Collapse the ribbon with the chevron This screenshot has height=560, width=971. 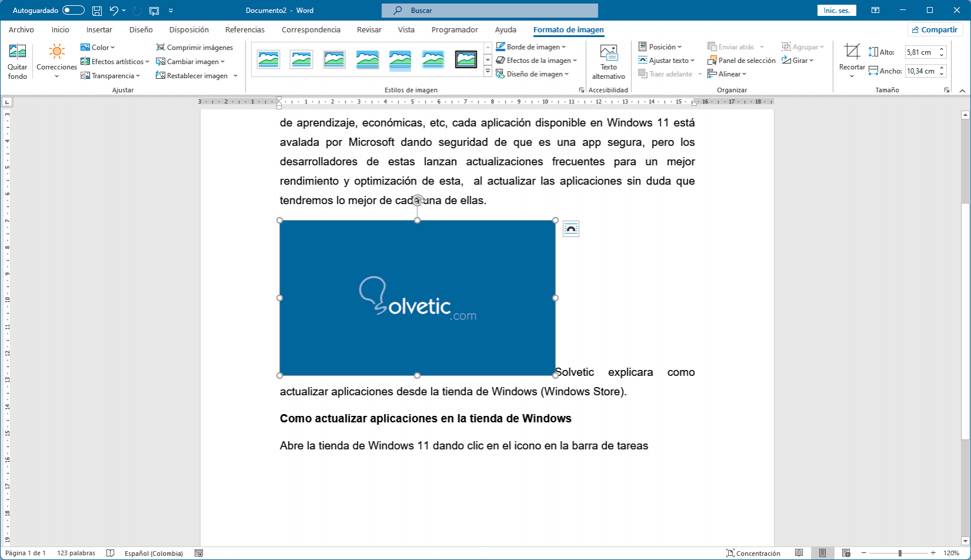pyautogui.click(x=962, y=91)
